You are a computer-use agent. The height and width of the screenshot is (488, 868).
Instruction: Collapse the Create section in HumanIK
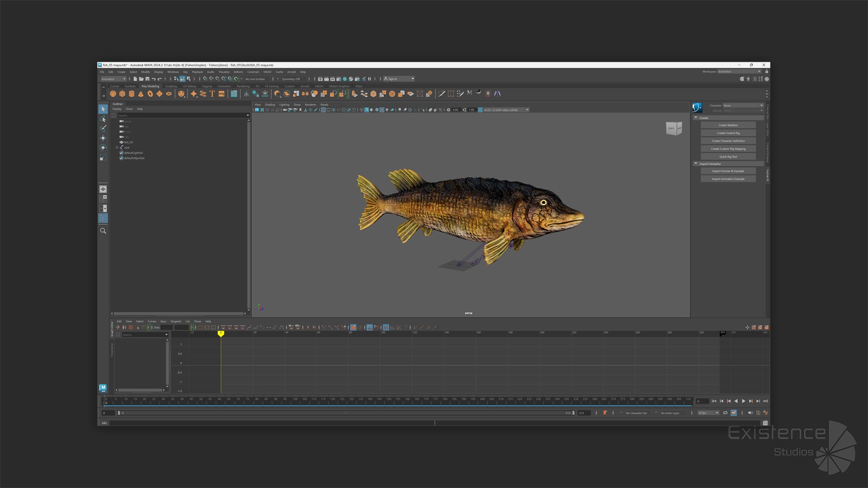696,117
